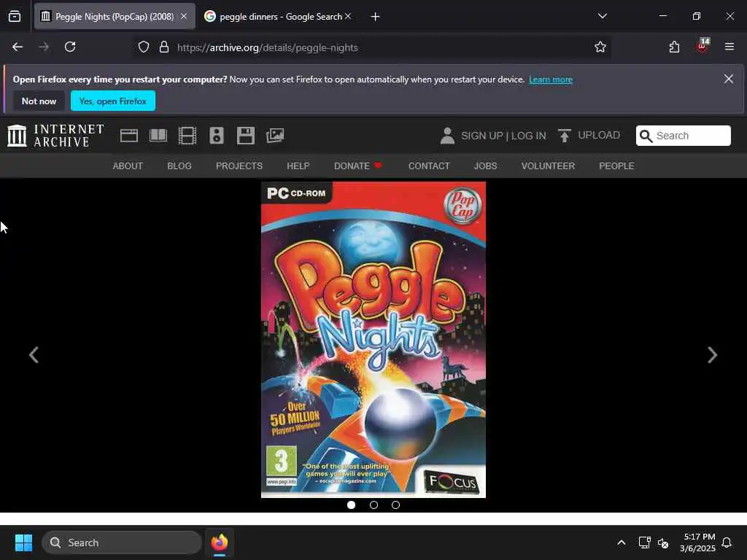Expand the list all tabs dropdown arrow
This screenshot has height=560, width=747.
602,16
